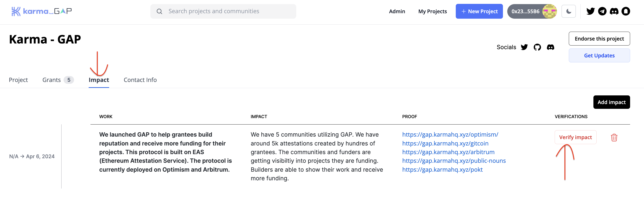
Task: Click the project's GitHub social icon
Action: 537,47
